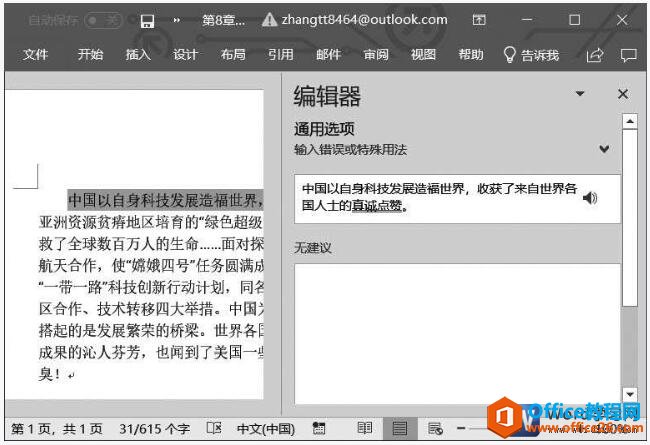Click the Editor pane scrollbar down arrow

[x=630, y=395]
